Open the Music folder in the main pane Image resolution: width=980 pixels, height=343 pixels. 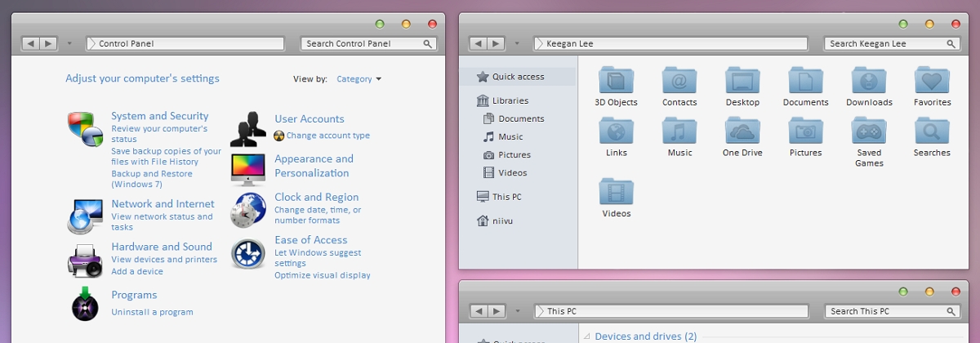[679, 131]
